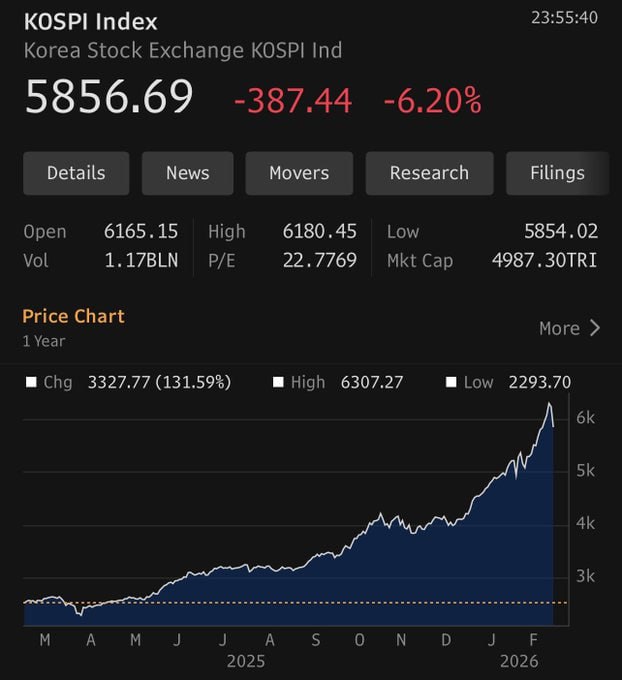This screenshot has height=680, width=622.
Task: Click the High legend square marker
Action: (x=278, y=382)
